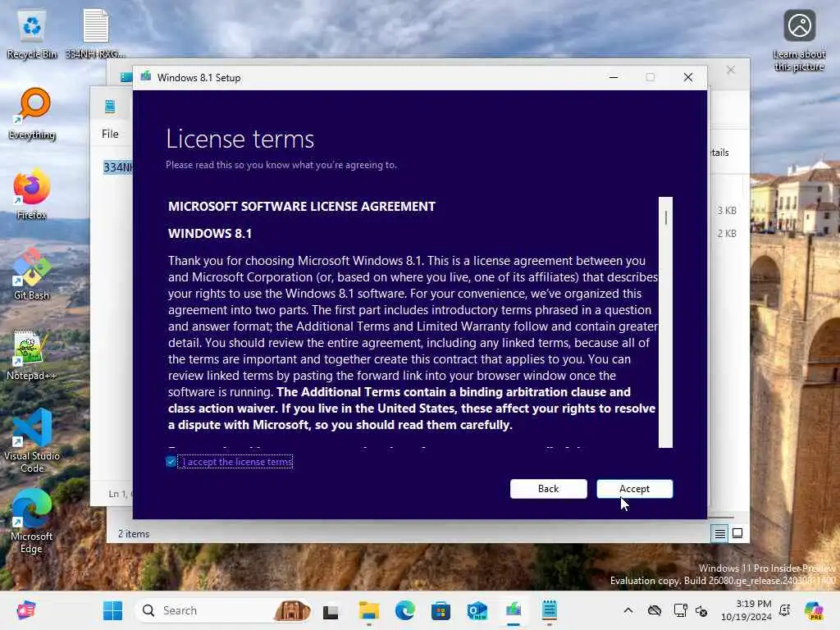Open the network display tray icon
Screen dimensions: 840x630
(680, 610)
